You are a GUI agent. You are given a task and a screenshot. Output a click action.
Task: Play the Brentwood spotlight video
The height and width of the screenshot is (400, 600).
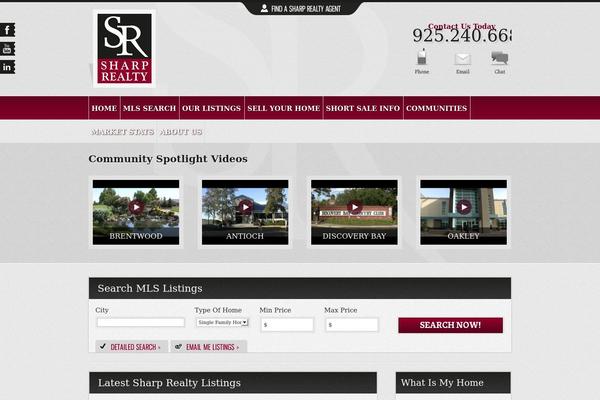(136, 207)
